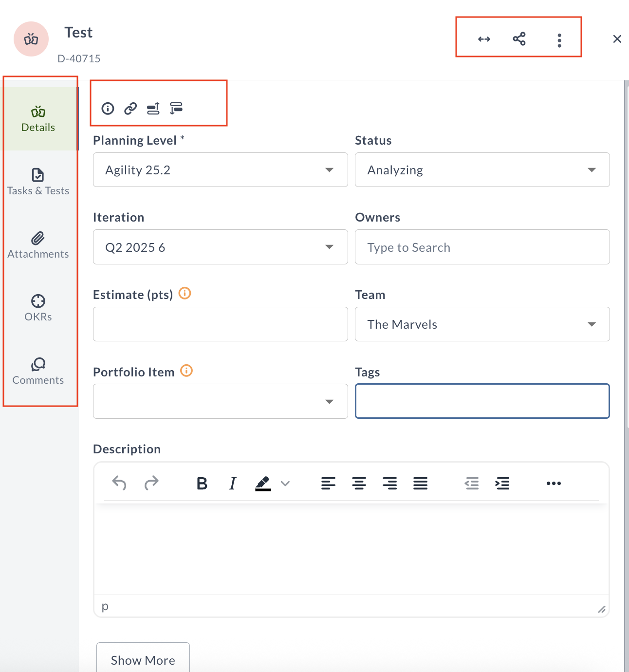View the item info tooltip icon

(108, 109)
